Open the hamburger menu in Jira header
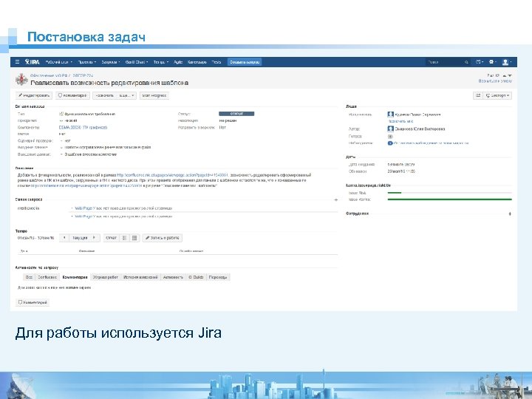 coord(17,62)
